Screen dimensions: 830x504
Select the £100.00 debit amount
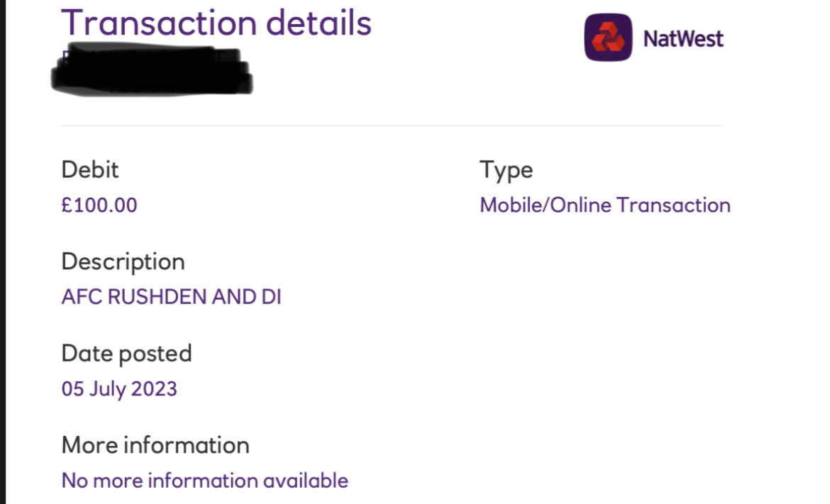pyautogui.click(x=99, y=205)
